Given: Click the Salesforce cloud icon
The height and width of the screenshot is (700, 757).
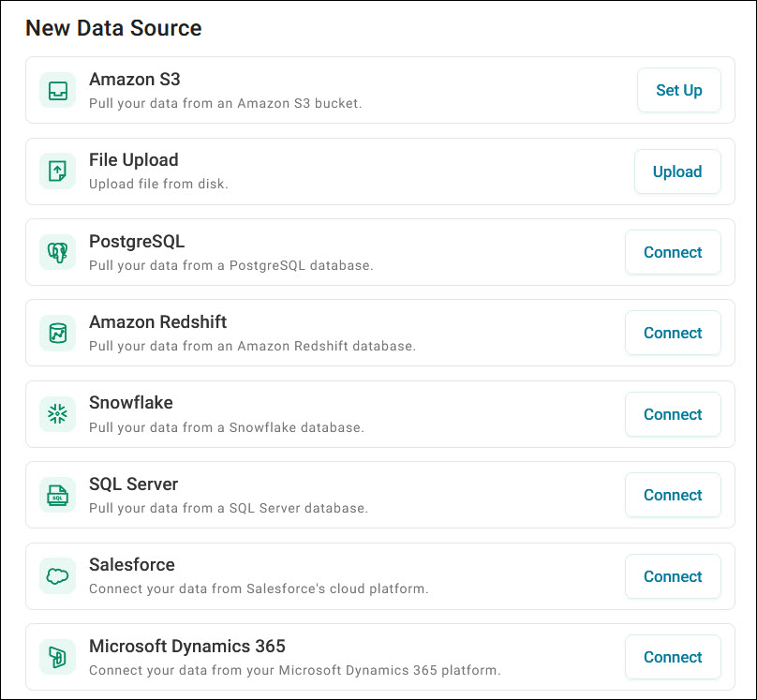Looking at the screenshot, I should 57,576.
